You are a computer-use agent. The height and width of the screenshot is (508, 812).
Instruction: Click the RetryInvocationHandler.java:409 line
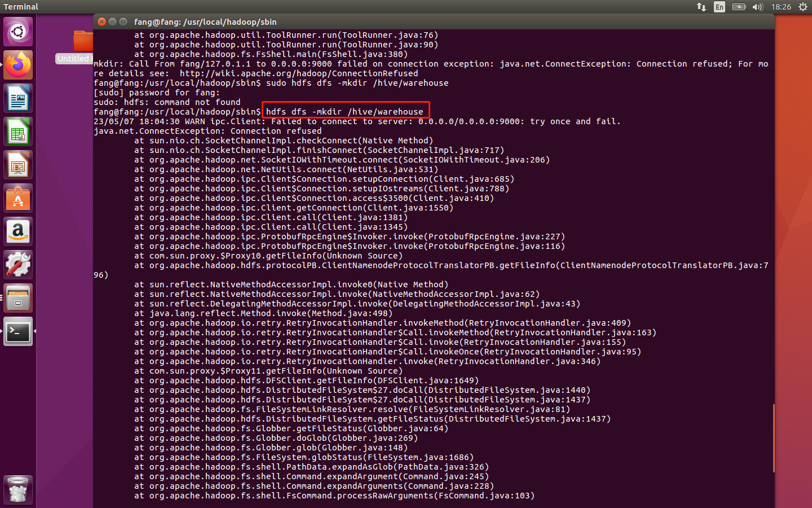[382, 323]
